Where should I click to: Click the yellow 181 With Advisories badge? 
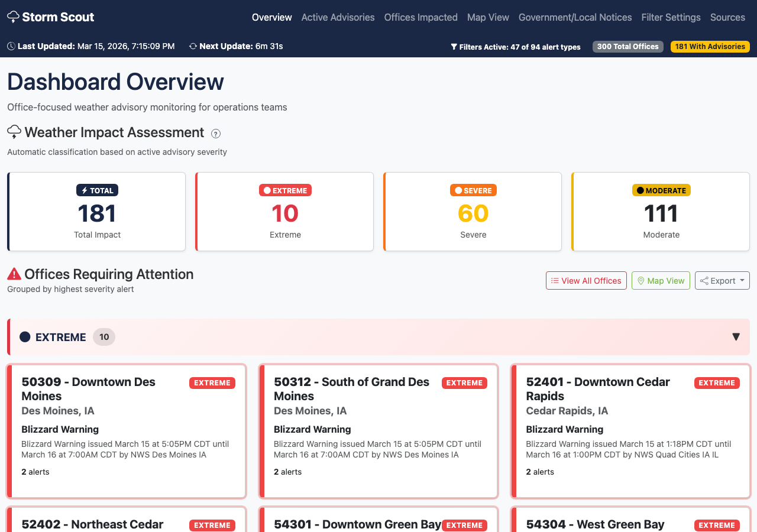710,46
